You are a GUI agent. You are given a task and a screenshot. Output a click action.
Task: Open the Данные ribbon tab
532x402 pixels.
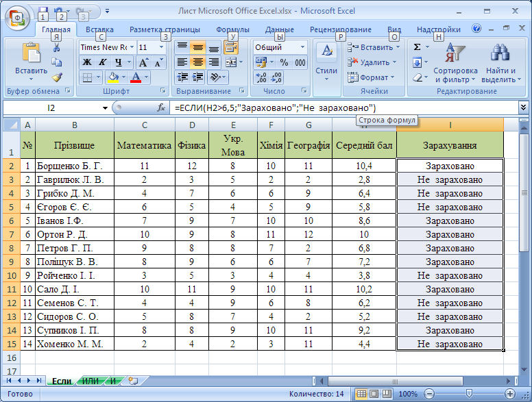[x=279, y=29]
